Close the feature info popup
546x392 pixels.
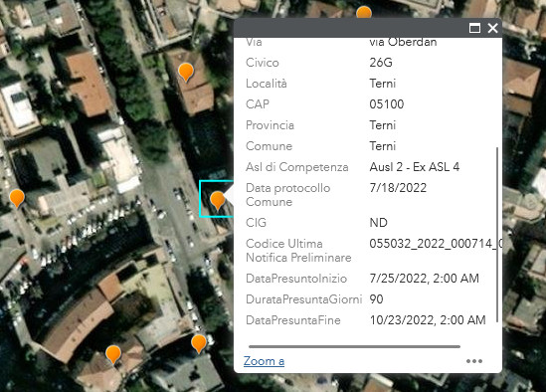click(492, 28)
